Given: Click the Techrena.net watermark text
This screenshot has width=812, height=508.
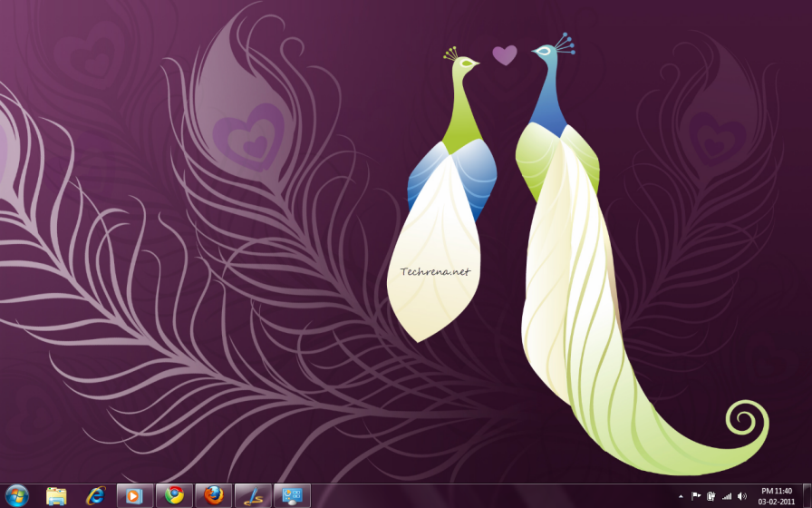Looking at the screenshot, I should (x=436, y=271).
